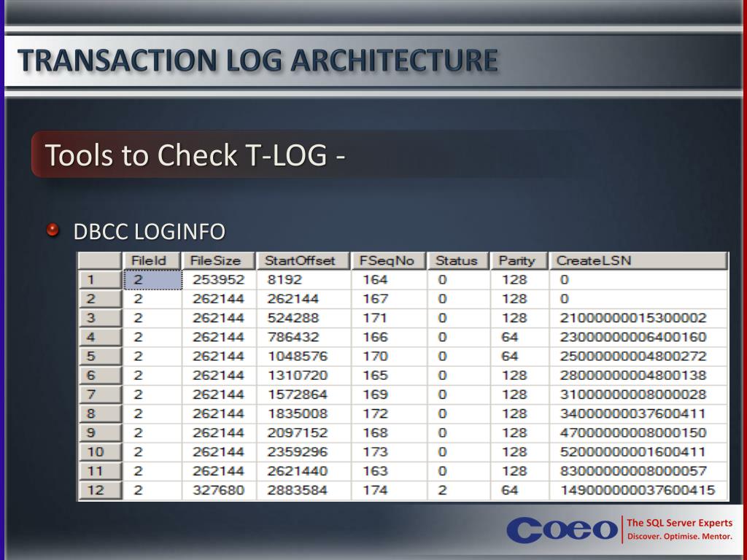Click CreateLSN value 21000000015300002
The image size is (747, 560).
tap(632, 318)
